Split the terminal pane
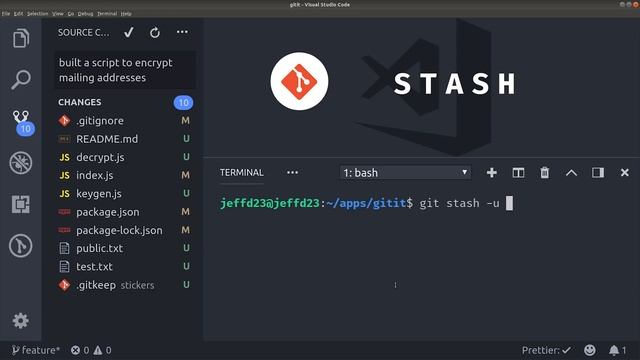The height and width of the screenshot is (360, 640). [x=518, y=173]
